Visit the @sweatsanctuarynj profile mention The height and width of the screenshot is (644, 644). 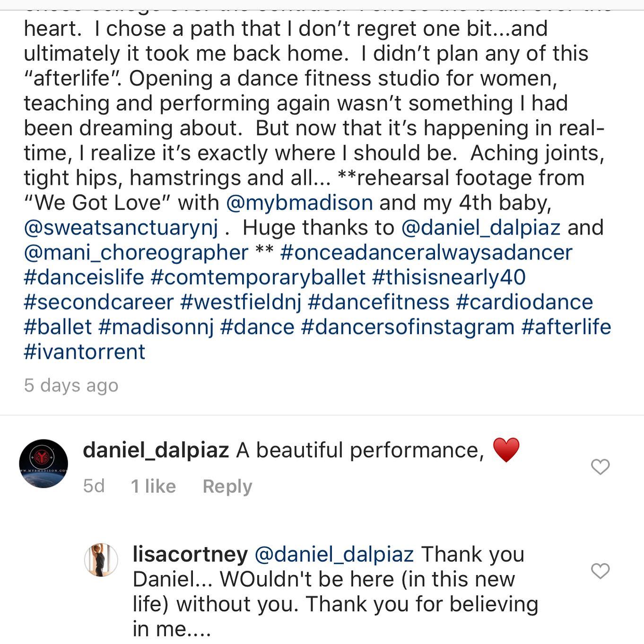[x=121, y=228]
